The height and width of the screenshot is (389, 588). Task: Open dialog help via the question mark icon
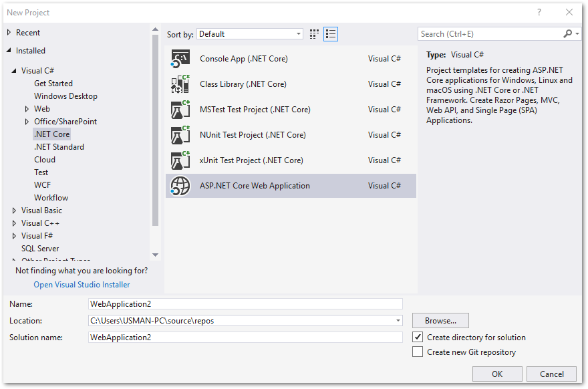click(x=539, y=12)
